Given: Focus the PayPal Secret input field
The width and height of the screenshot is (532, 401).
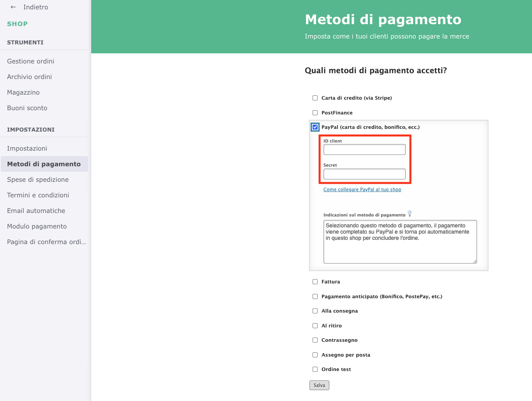Looking at the screenshot, I should click(x=364, y=174).
